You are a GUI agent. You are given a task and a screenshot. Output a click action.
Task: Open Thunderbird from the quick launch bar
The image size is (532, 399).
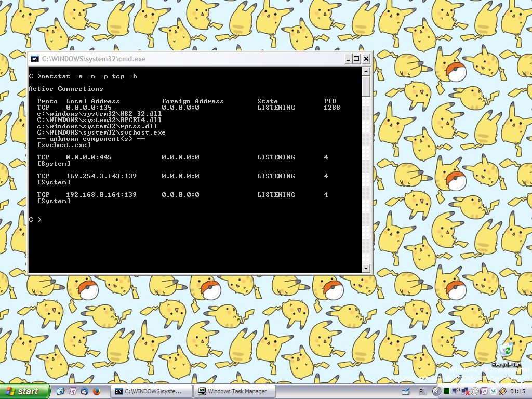point(84,391)
